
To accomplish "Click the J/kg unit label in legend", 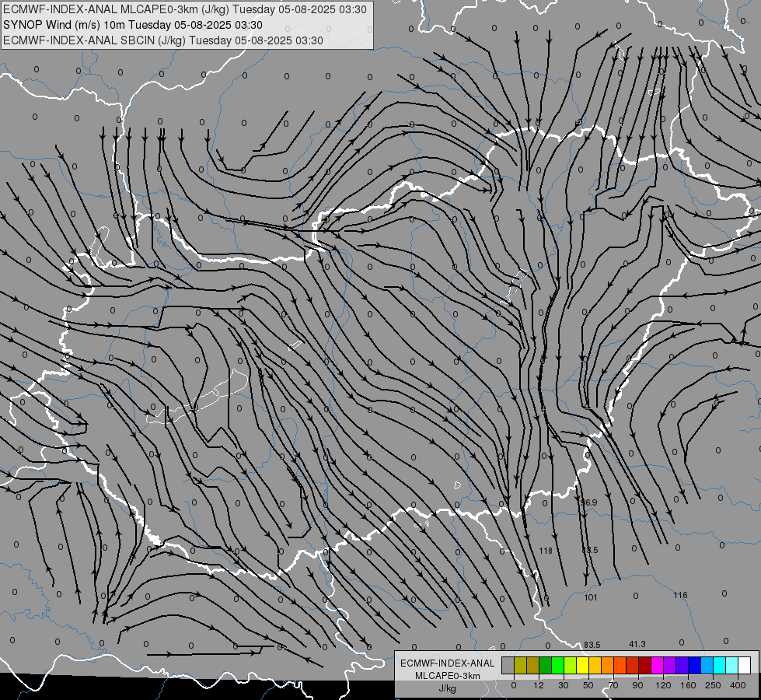I will click(x=447, y=688).
